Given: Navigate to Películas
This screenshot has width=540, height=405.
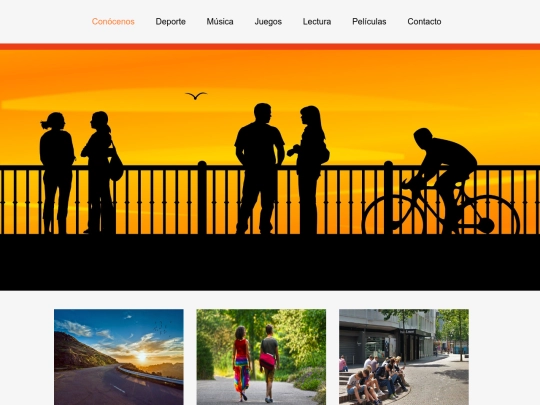Looking at the screenshot, I should point(369,22).
